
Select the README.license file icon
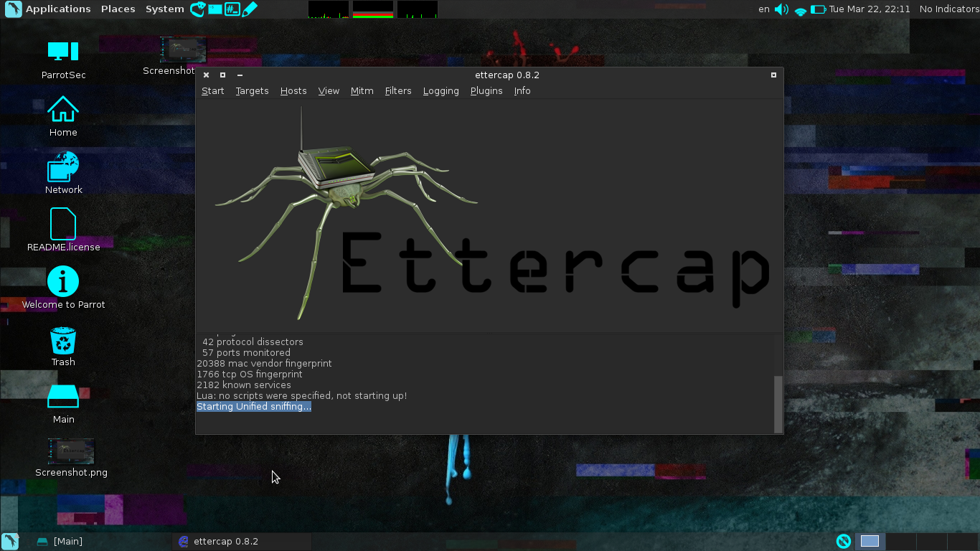point(64,230)
